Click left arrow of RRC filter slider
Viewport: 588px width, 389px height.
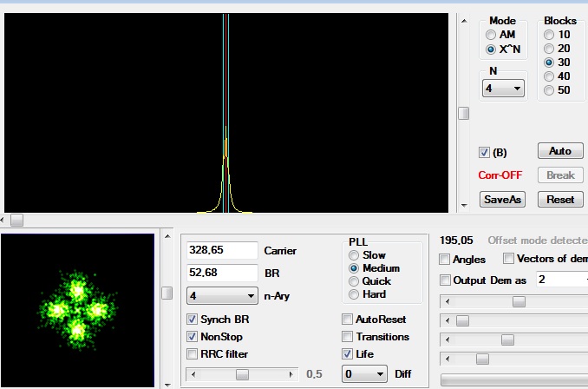pyautogui.click(x=193, y=374)
